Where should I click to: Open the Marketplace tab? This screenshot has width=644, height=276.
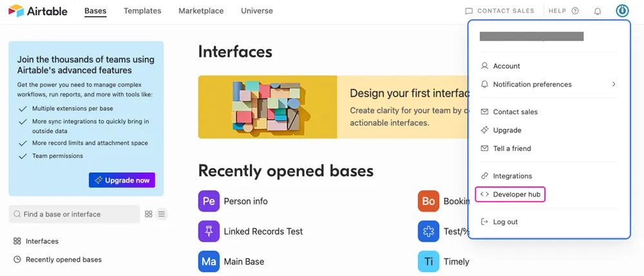point(201,11)
